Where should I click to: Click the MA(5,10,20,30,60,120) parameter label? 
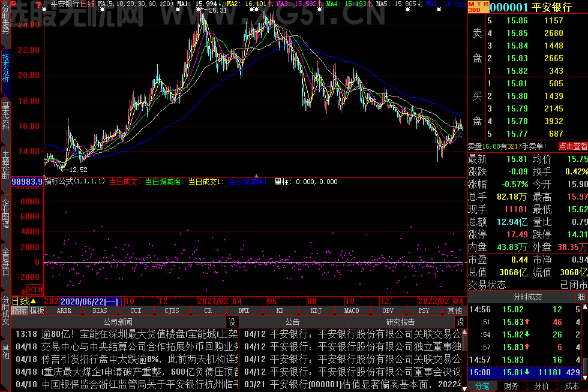click(136, 4)
